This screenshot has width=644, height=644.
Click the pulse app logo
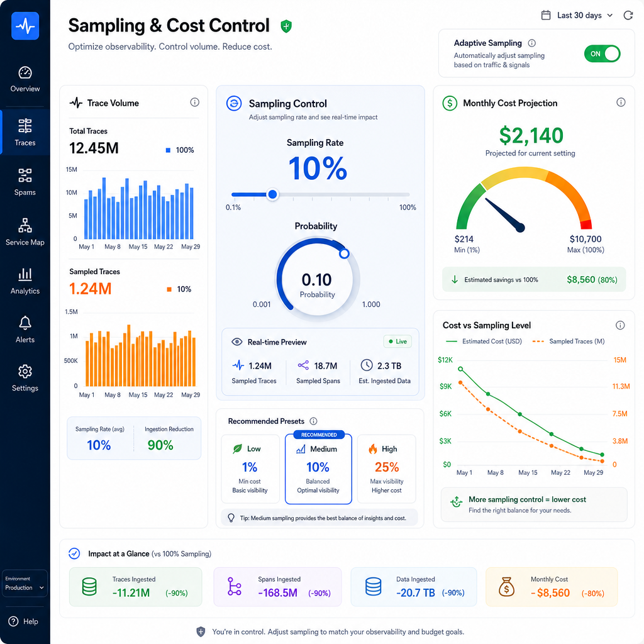[x=25, y=26]
